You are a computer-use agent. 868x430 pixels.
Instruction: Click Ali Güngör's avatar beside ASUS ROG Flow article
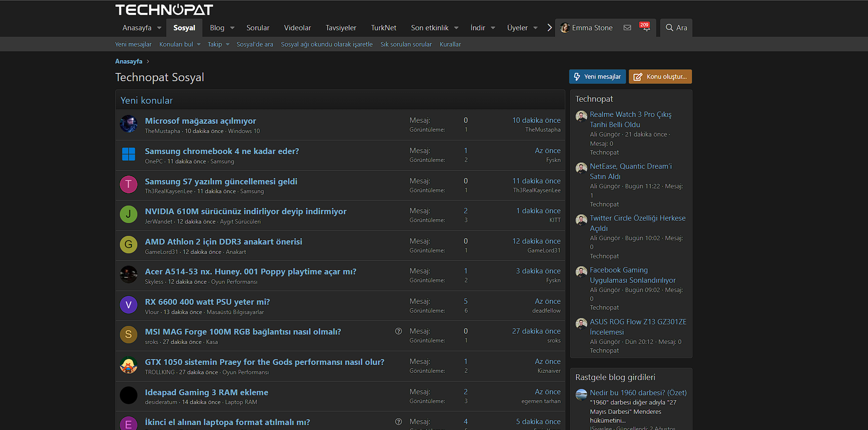(x=581, y=323)
